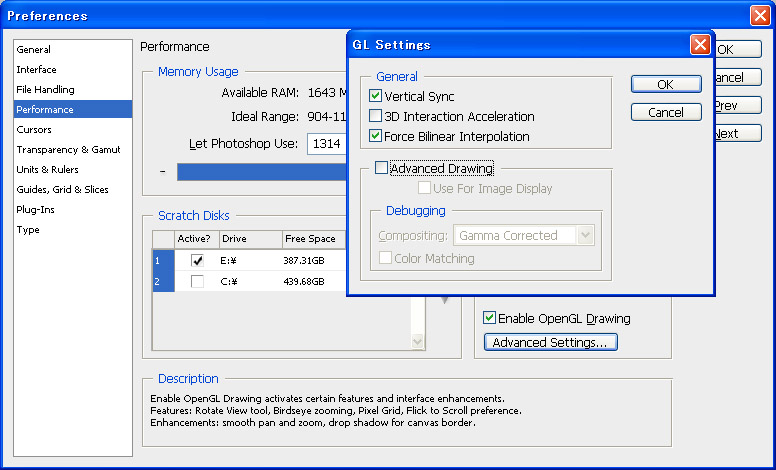Click the Color Matching checkbox
This screenshot has height=470, width=776.
click(385, 258)
